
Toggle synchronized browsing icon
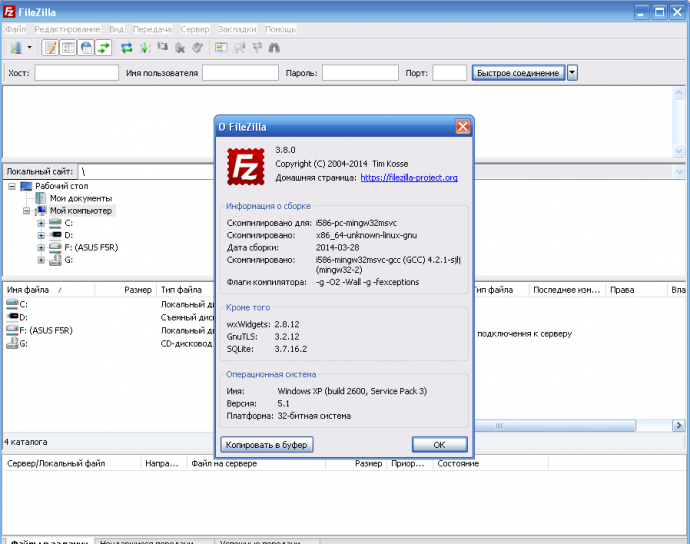(x=257, y=48)
